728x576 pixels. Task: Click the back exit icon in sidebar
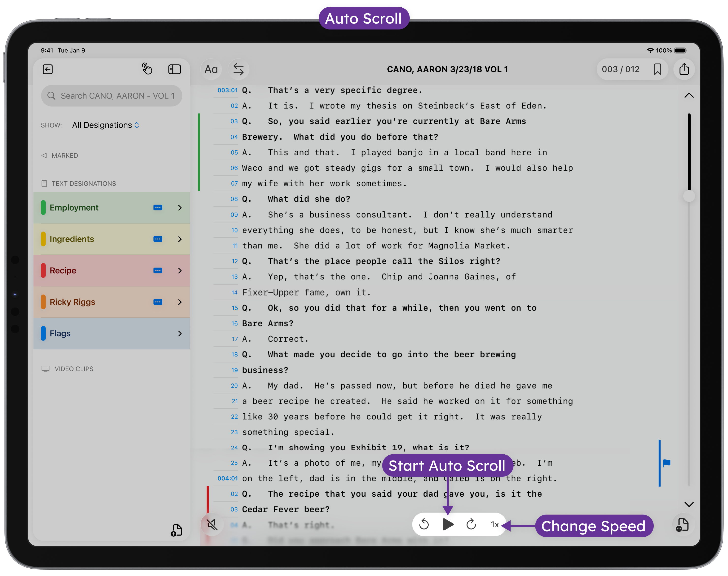(x=47, y=70)
